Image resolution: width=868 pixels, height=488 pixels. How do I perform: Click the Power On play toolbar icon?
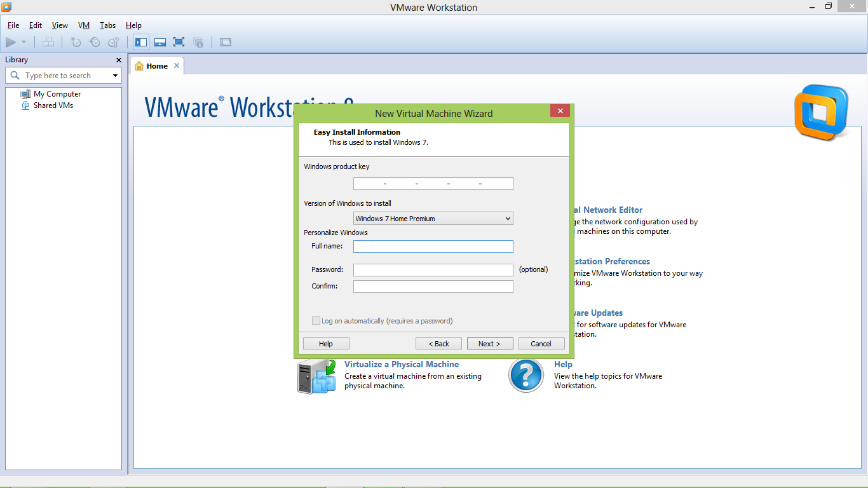[x=11, y=42]
